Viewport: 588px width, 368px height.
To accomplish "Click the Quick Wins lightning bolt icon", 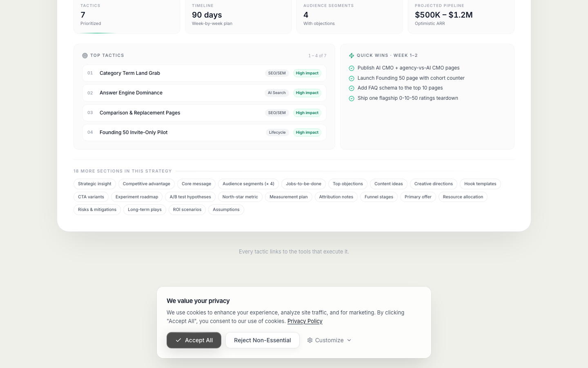I will click(x=351, y=56).
